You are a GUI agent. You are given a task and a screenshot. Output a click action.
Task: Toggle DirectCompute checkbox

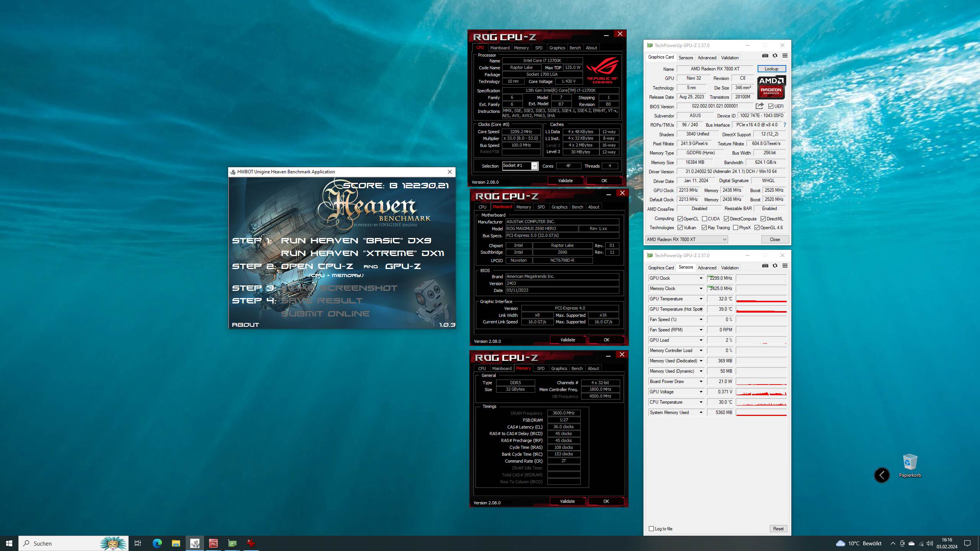[x=726, y=219]
